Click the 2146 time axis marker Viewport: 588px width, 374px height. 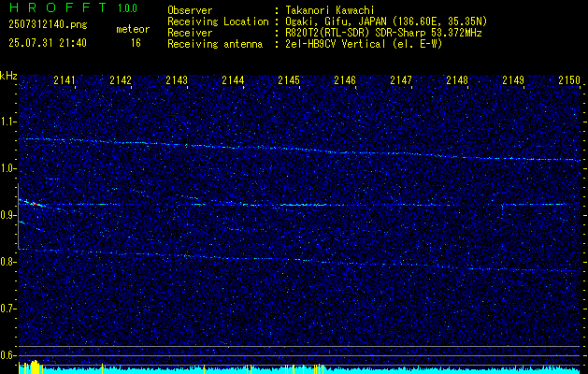(345, 80)
